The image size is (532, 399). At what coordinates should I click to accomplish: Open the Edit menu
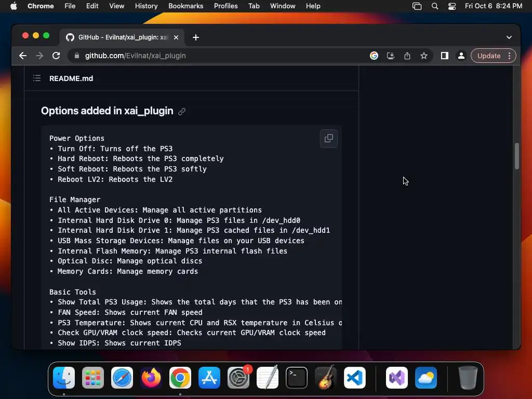(92, 6)
